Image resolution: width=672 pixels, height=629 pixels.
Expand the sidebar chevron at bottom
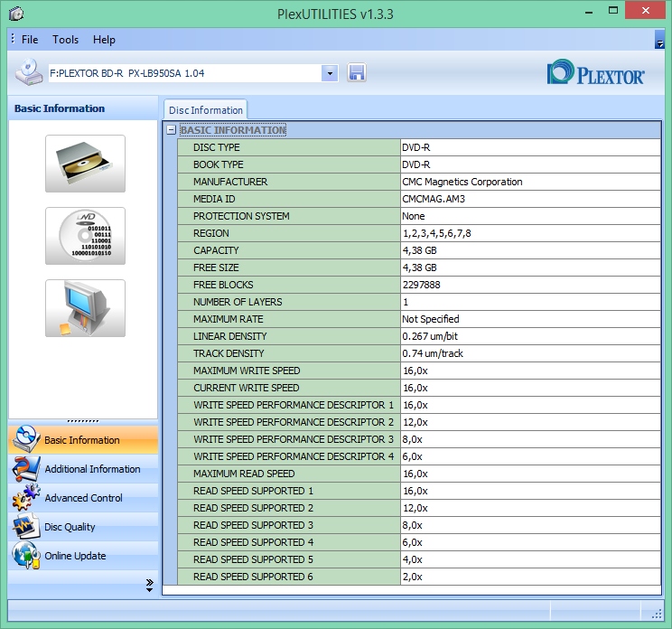point(149,586)
